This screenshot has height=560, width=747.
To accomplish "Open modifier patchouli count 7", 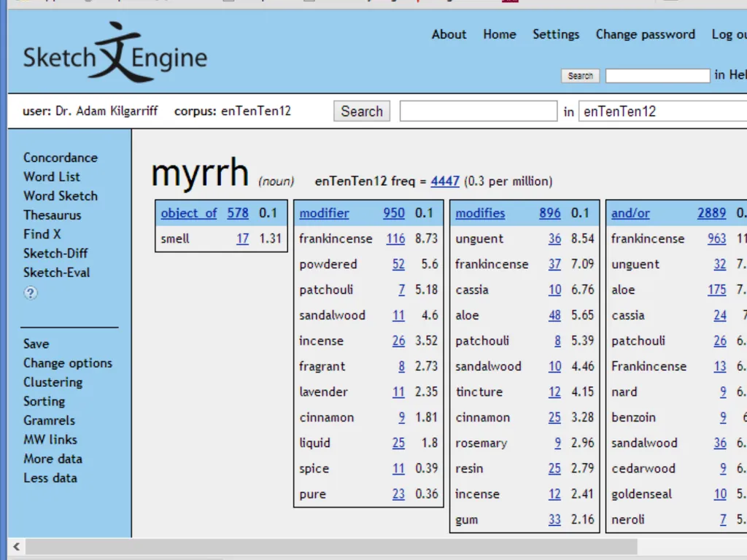I will 402,290.
